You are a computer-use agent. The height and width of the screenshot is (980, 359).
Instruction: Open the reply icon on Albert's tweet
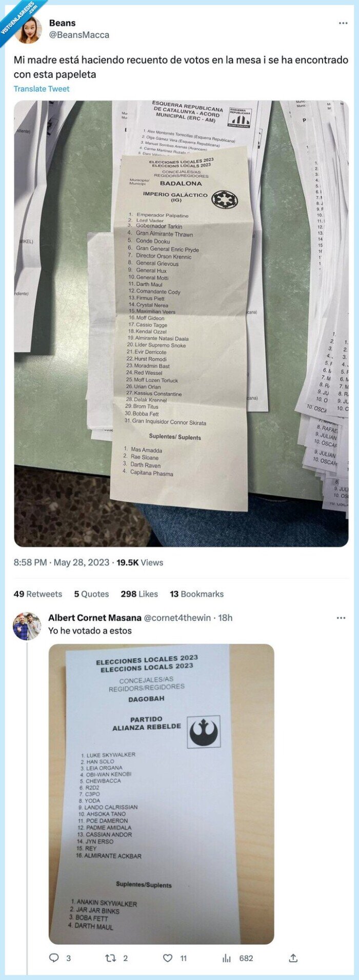(x=54, y=958)
